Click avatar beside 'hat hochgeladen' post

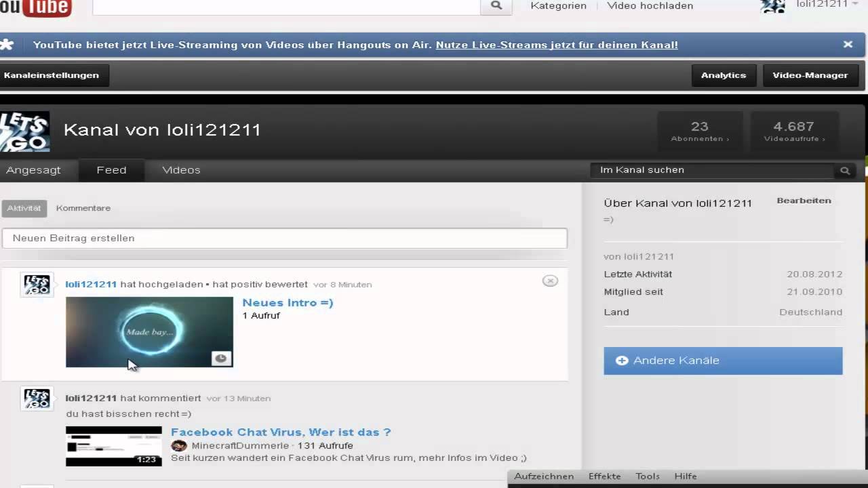pyautogui.click(x=37, y=285)
